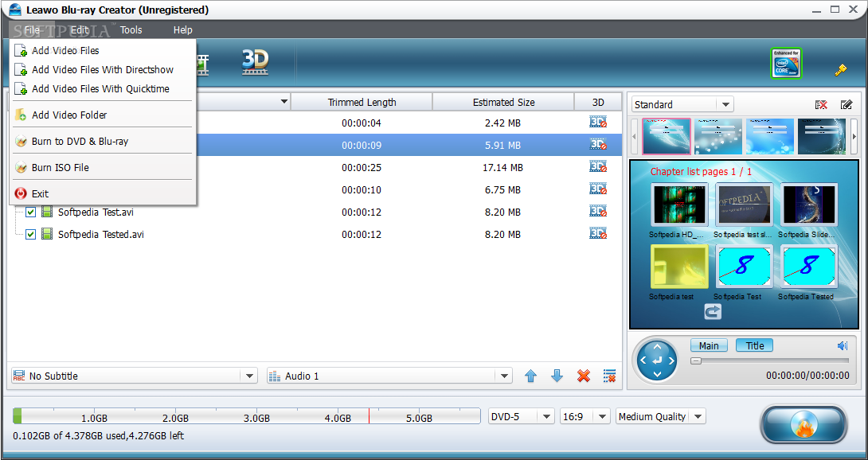Click the 3D settings toolbar icon

click(255, 63)
